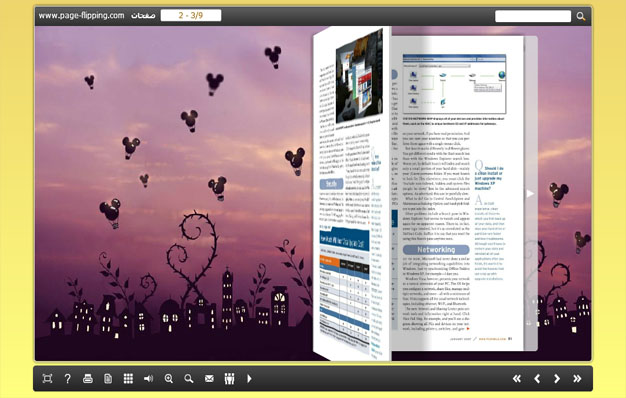The width and height of the screenshot is (626, 398).
Task: Open the search magnifier in bottom toolbar
Action: pyautogui.click(x=189, y=378)
